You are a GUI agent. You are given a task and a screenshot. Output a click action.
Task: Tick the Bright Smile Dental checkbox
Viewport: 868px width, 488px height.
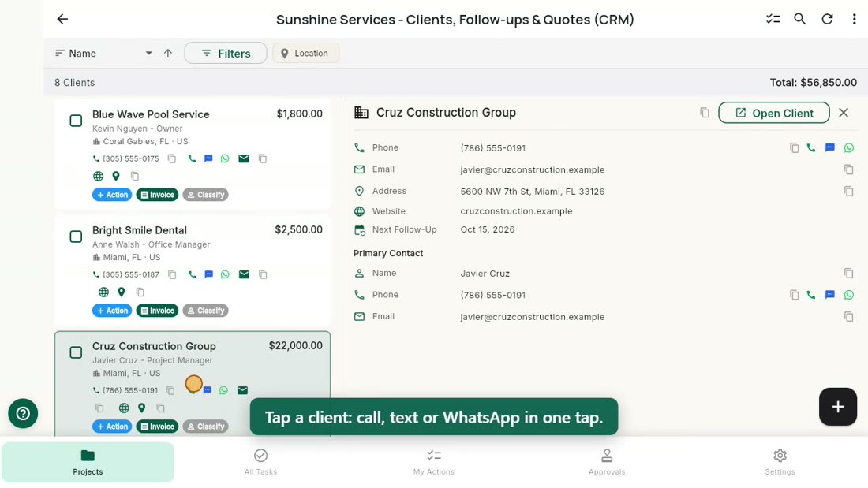pyautogui.click(x=76, y=237)
